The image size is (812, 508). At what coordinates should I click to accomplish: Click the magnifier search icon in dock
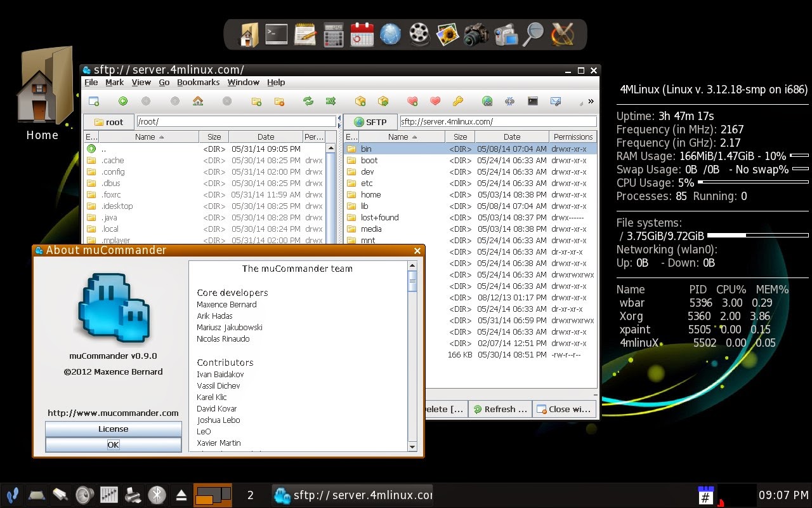click(x=533, y=34)
